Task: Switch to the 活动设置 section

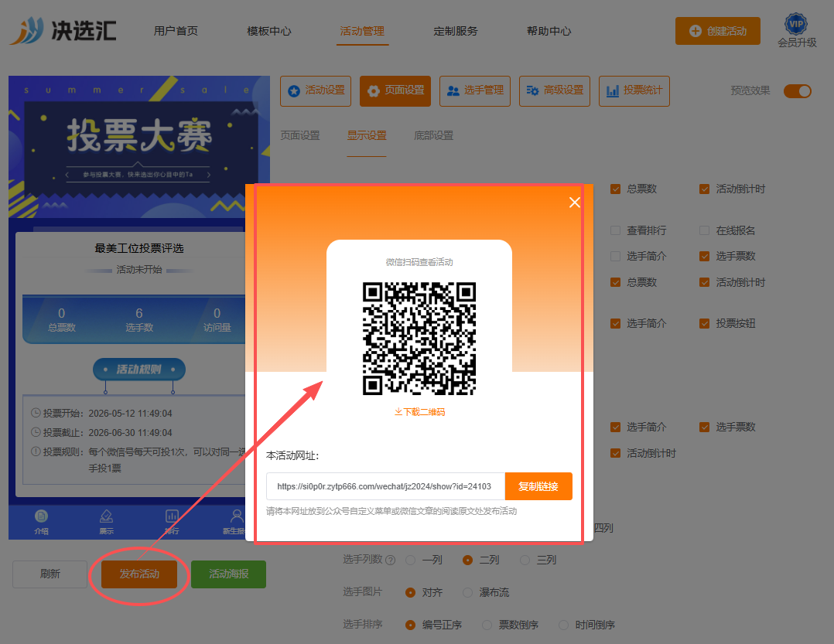Action: click(x=316, y=91)
